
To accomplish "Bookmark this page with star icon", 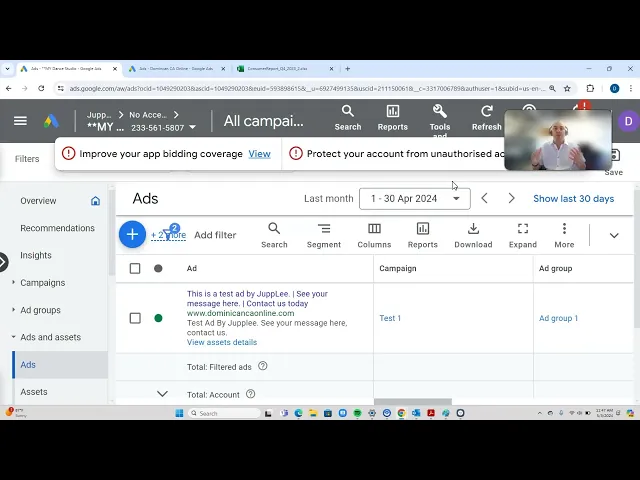I will (x=567, y=88).
